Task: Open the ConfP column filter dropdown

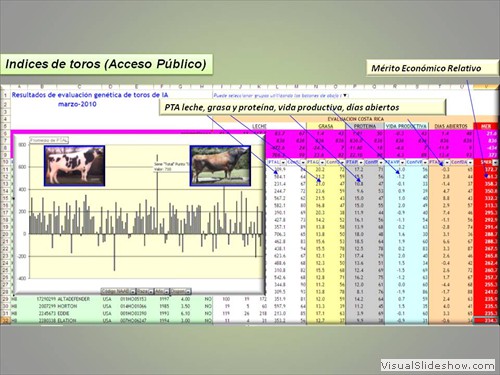Action: [381, 162]
